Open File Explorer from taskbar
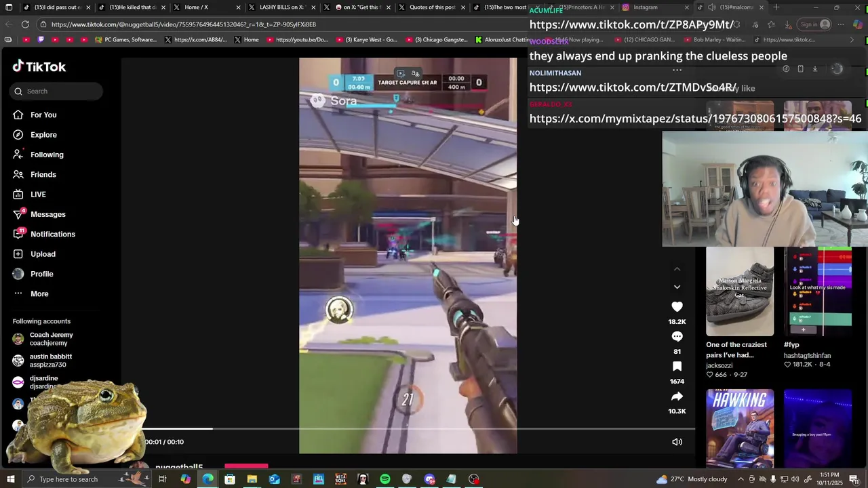 point(252,479)
